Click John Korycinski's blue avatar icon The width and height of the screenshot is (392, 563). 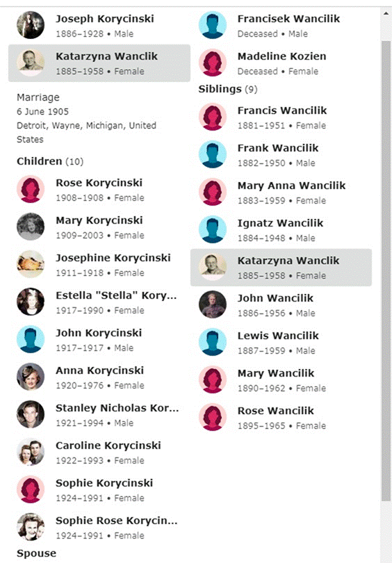click(31, 339)
